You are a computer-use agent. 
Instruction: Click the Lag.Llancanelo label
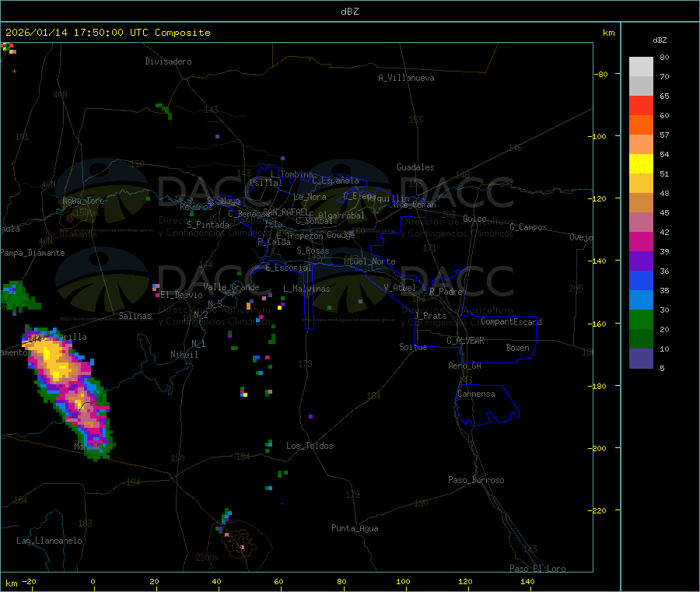[x=49, y=541]
